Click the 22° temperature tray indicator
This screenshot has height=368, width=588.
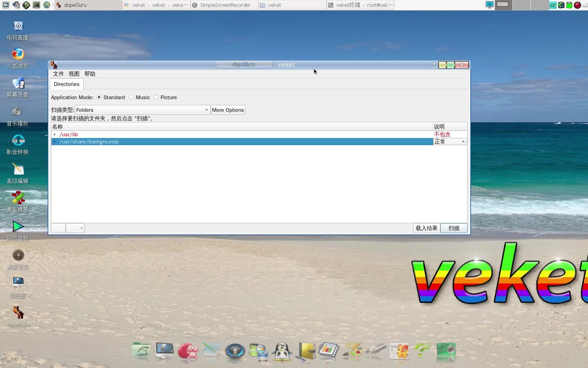pos(553,5)
